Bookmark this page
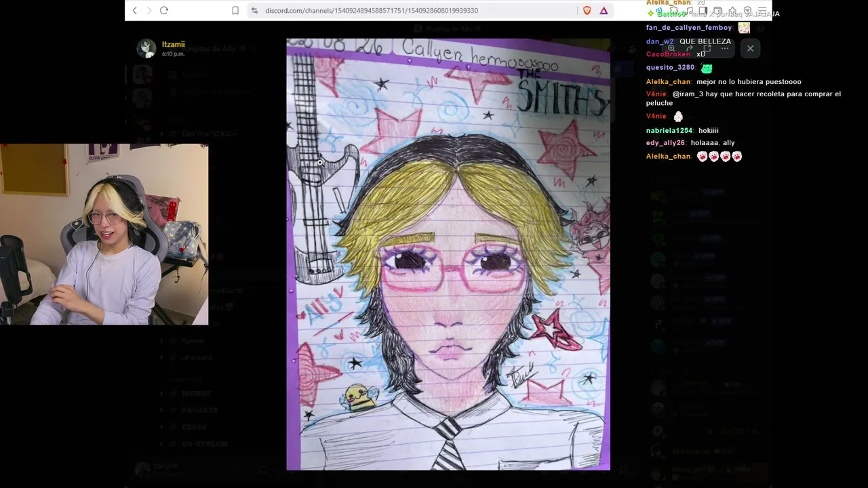 click(235, 10)
